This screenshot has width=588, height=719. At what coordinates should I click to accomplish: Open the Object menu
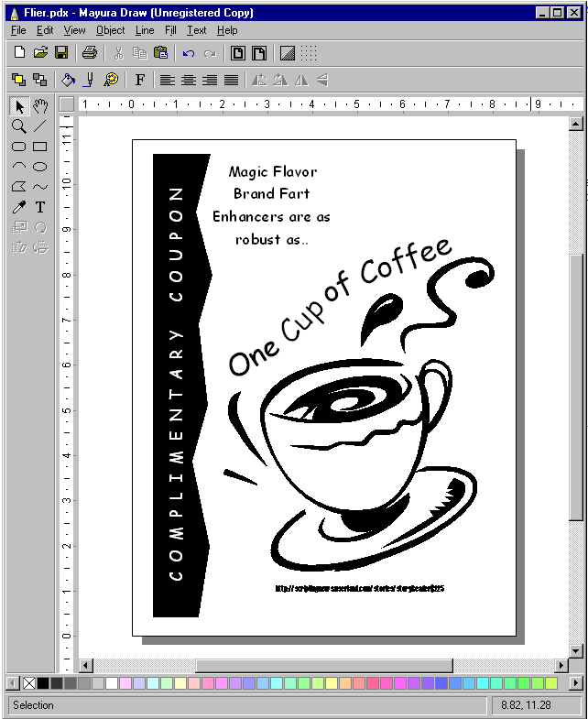click(x=110, y=30)
